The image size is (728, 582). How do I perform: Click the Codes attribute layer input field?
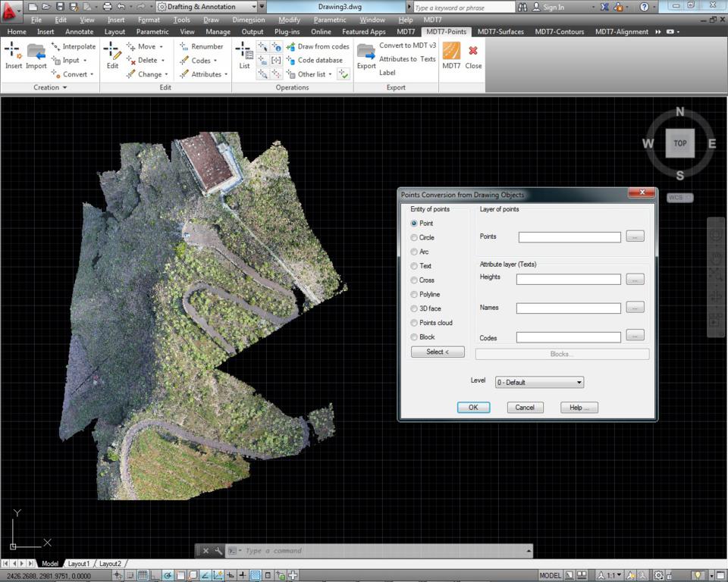[568, 337]
